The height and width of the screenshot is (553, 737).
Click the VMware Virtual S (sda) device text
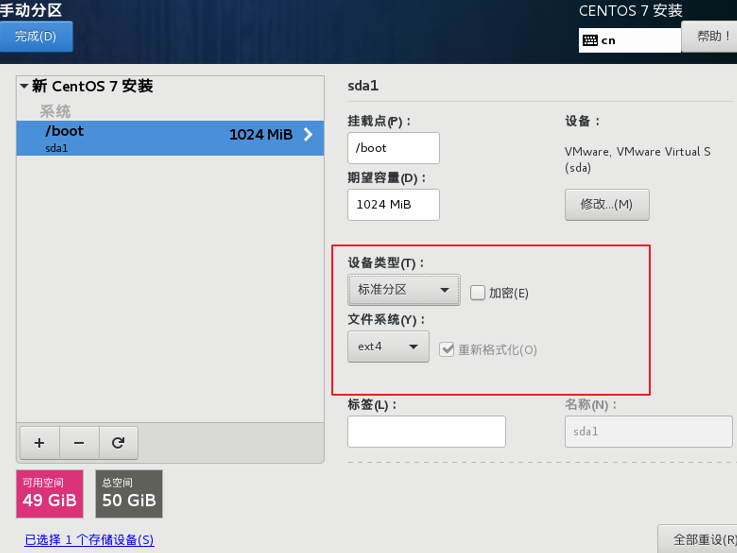tap(637, 160)
